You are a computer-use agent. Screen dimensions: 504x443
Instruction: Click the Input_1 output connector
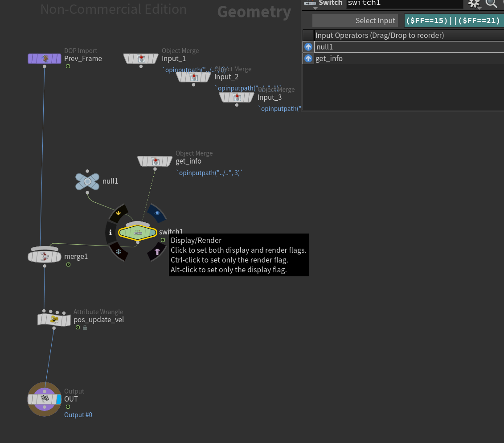coord(141,66)
